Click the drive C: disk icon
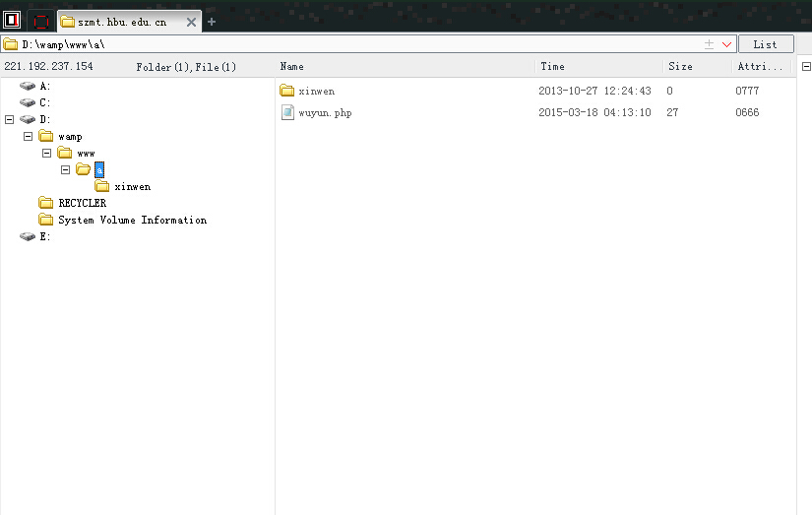This screenshot has height=515, width=812. point(28,102)
